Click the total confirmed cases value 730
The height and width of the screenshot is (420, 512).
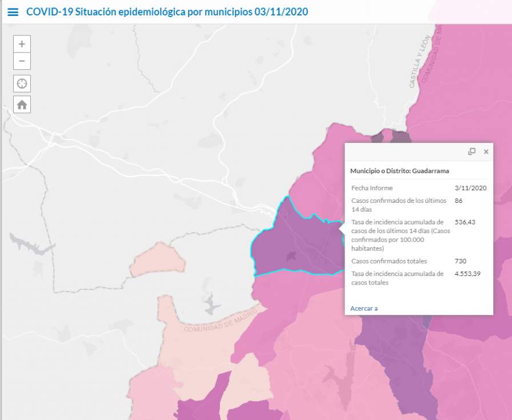pyautogui.click(x=460, y=261)
